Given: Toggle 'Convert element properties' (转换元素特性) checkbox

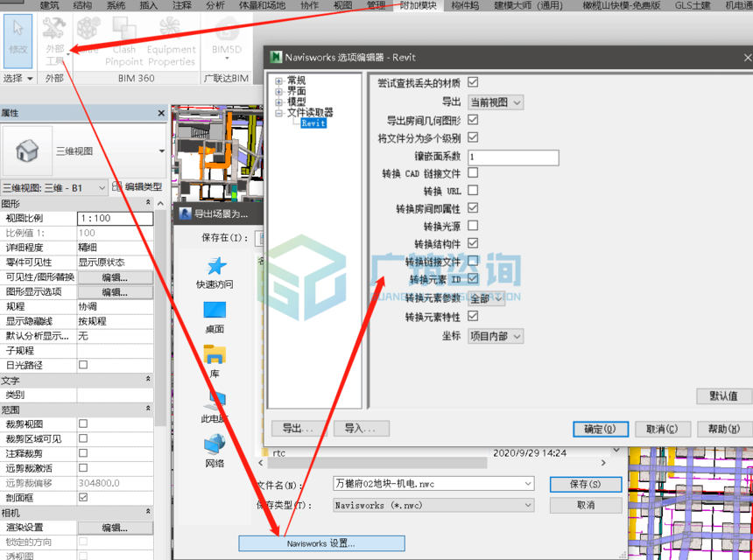Looking at the screenshot, I should (x=473, y=316).
